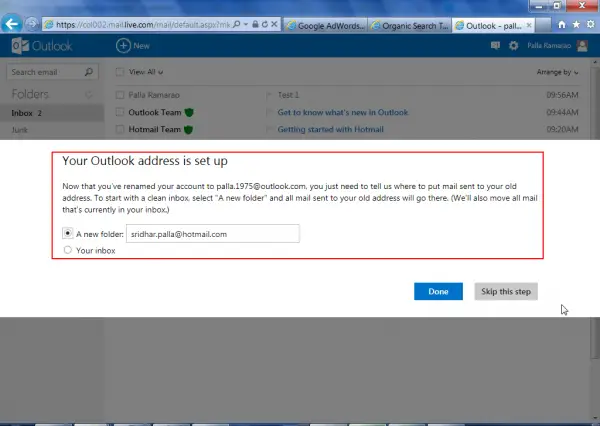This screenshot has height=426, width=600.
Task: Tick the checkbox beside Outlook Team email
Action: [x=120, y=112]
